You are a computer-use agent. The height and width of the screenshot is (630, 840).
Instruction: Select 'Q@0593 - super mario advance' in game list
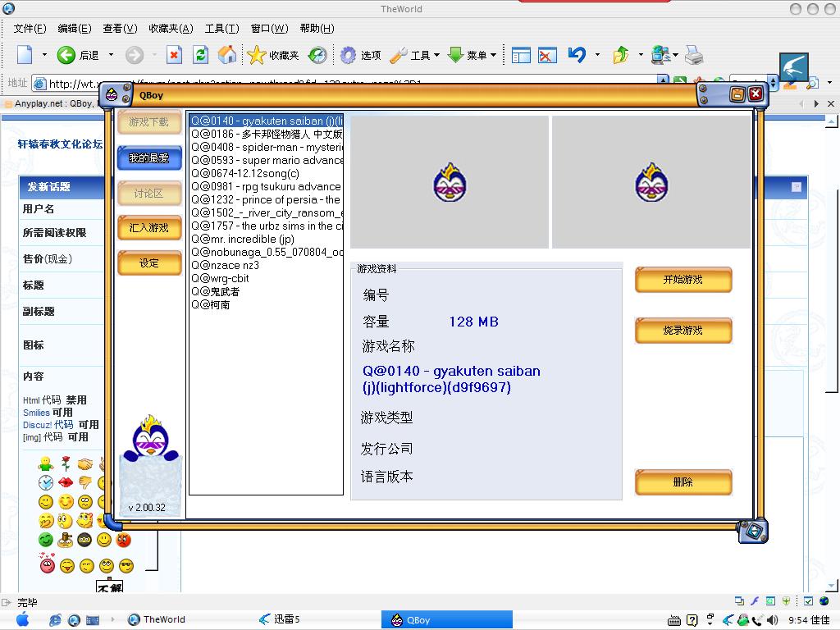[x=267, y=160]
